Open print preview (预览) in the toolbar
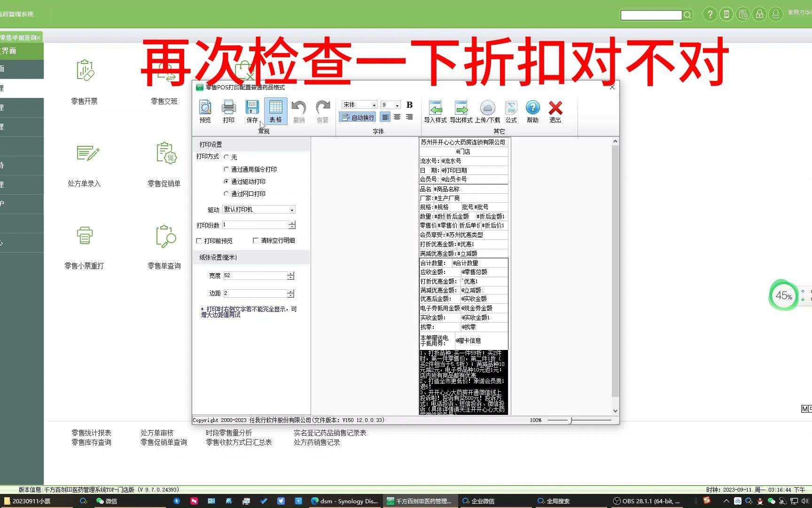The image size is (812, 508). [x=205, y=111]
